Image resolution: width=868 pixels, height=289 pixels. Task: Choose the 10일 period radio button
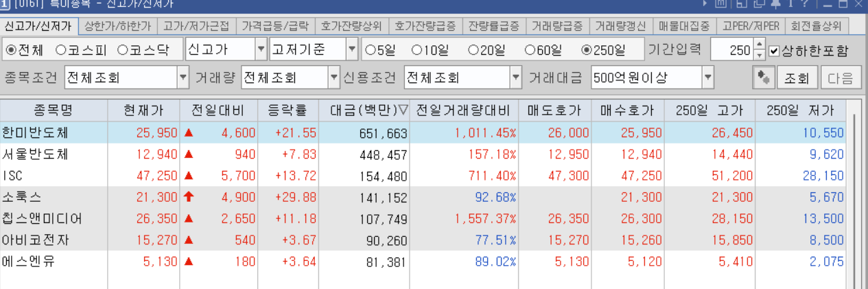click(417, 49)
